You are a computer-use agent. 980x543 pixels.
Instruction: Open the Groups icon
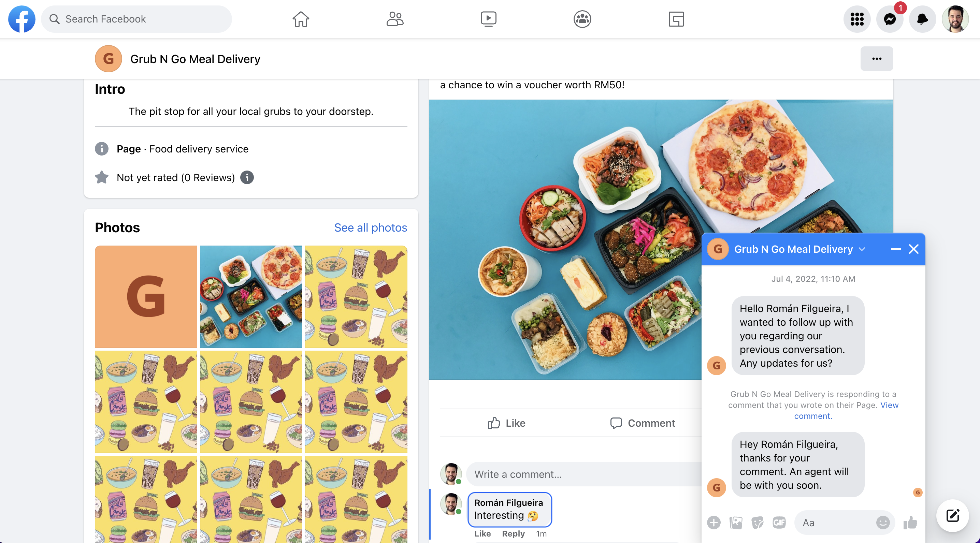pyautogui.click(x=581, y=19)
